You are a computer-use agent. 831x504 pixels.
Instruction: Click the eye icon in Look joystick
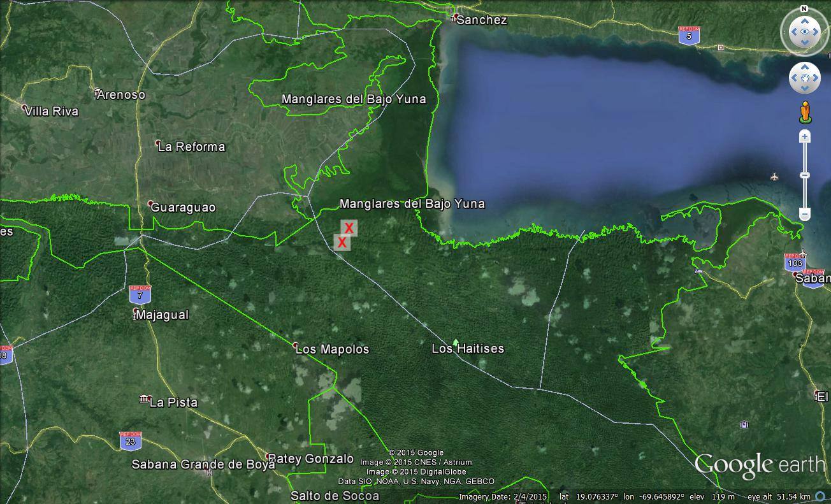[x=804, y=32]
